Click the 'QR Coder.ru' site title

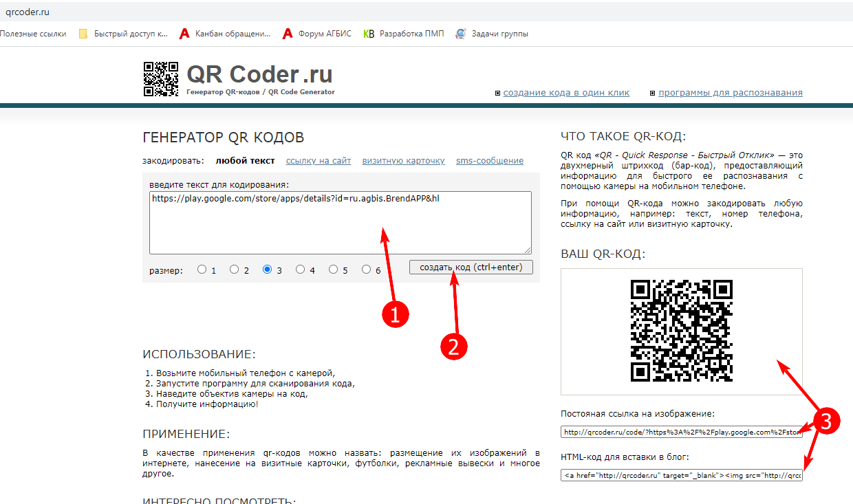pyautogui.click(x=259, y=74)
